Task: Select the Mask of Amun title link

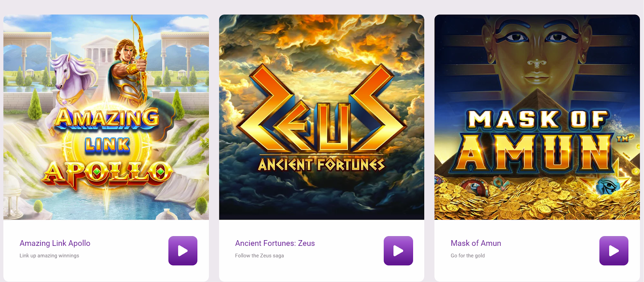Action: [x=476, y=243]
